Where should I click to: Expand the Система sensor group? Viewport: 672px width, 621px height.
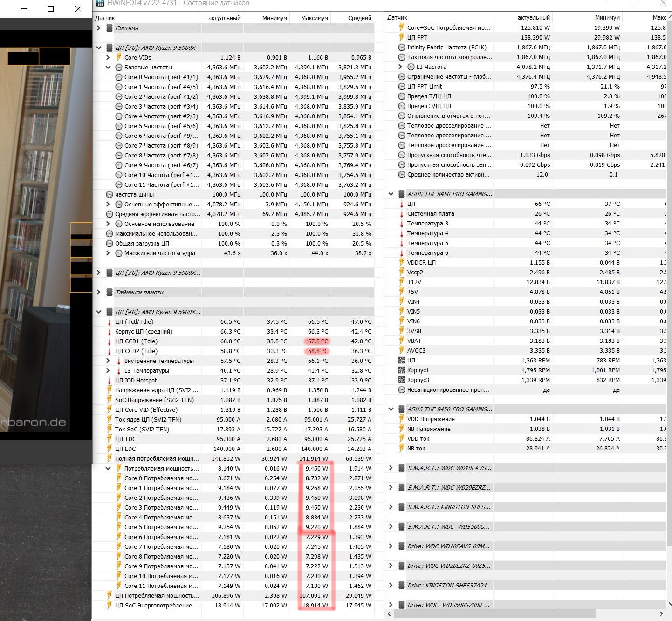click(x=99, y=28)
